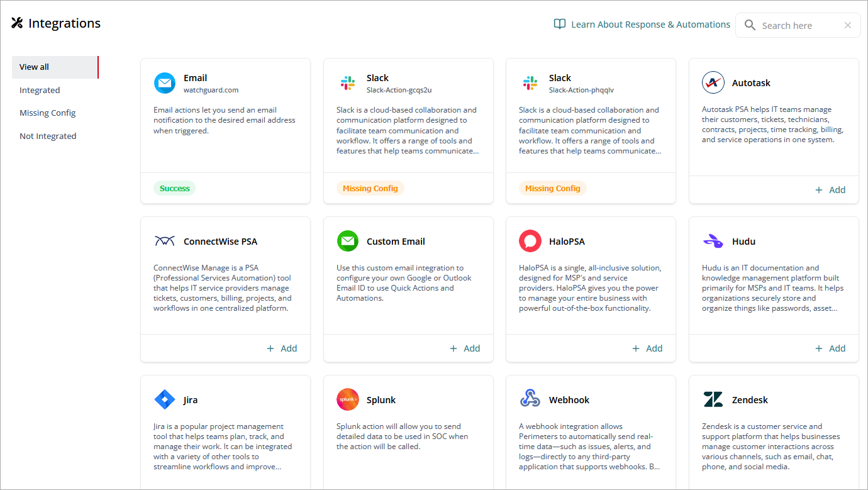Click the ConnectWise PSA logo icon

(x=165, y=241)
